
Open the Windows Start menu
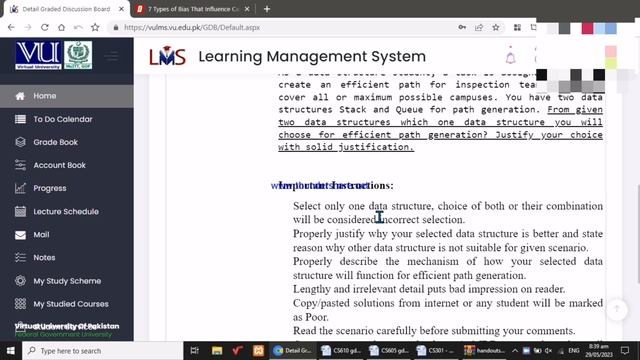tap(11, 351)
